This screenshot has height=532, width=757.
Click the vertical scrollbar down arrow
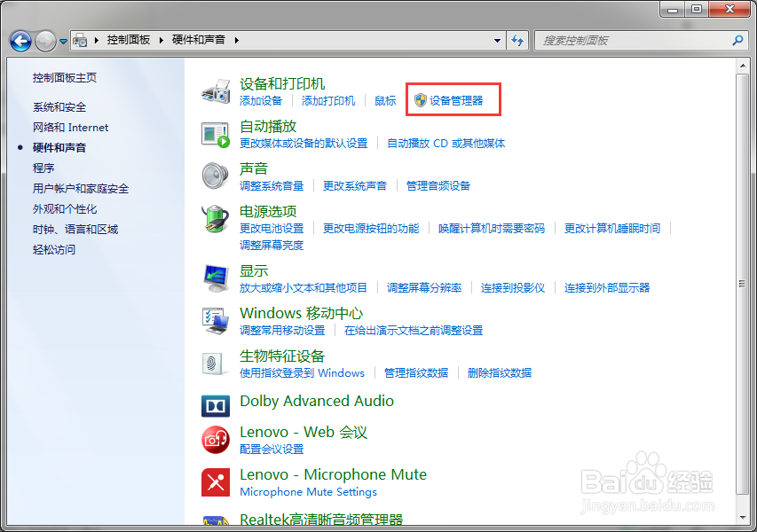point(743,518)
